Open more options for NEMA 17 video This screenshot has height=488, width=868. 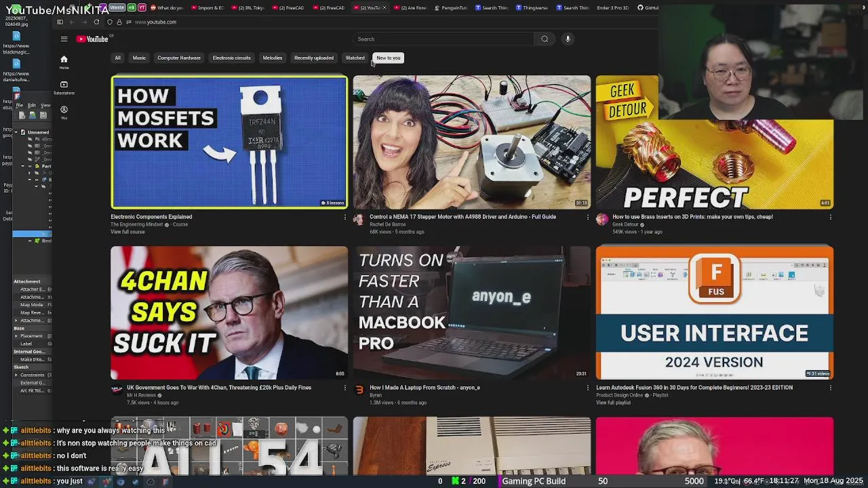(587, 218)
